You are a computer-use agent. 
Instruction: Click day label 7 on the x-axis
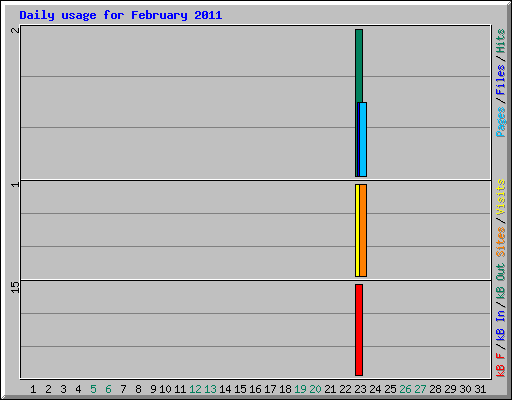123,389
